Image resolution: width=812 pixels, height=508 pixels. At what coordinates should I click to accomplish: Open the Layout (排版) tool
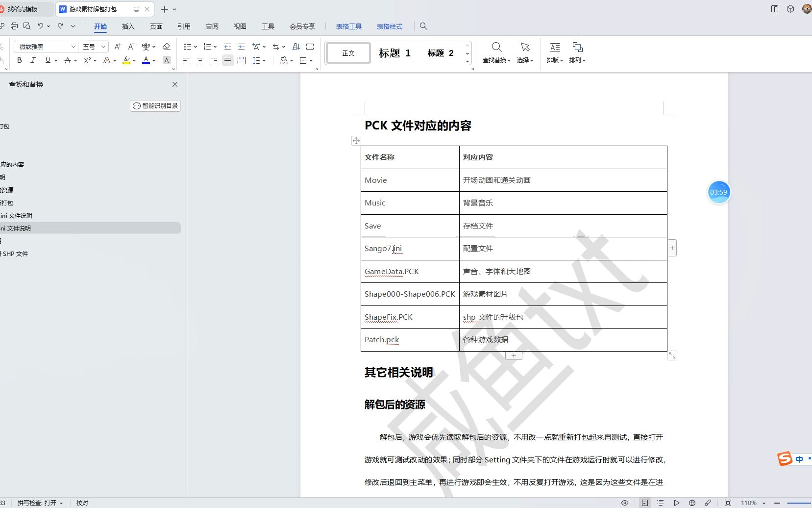(555, 53)
